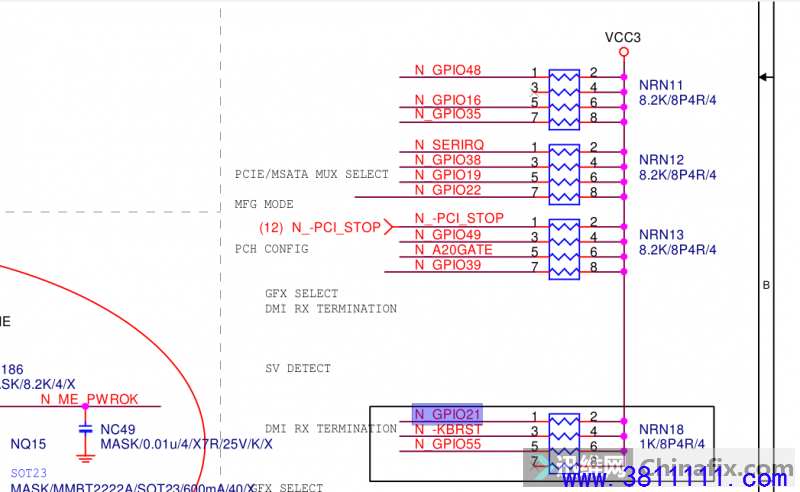Screen dimensions: 800x492
Task: Select the NRN13 resistor network symbol
Action: click(564, 249)
